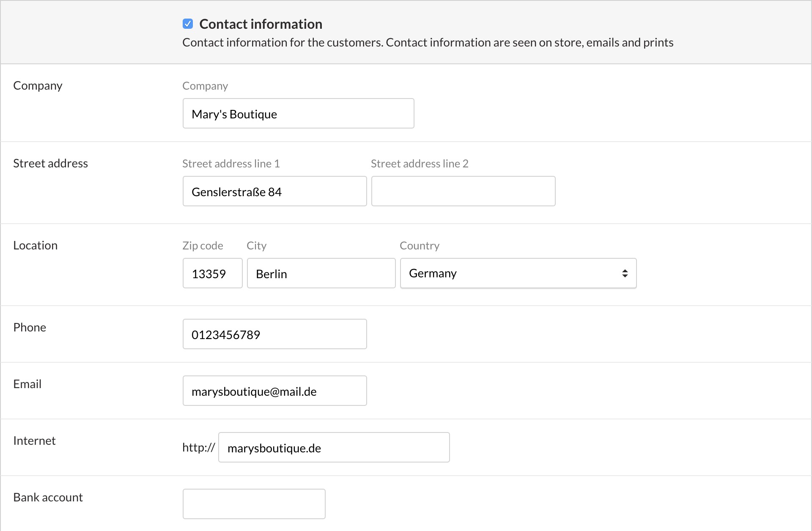Click the Street address line 1 label
Image resolution: width=812 pixels, height=531 pixels.
click(x=231, y=164)
